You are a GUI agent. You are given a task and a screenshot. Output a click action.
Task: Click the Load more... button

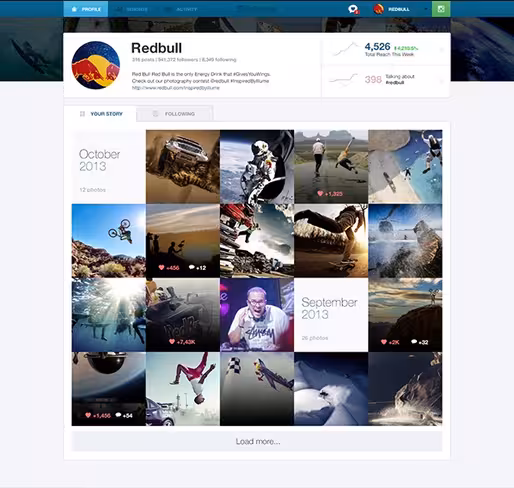tap(257, 441)
